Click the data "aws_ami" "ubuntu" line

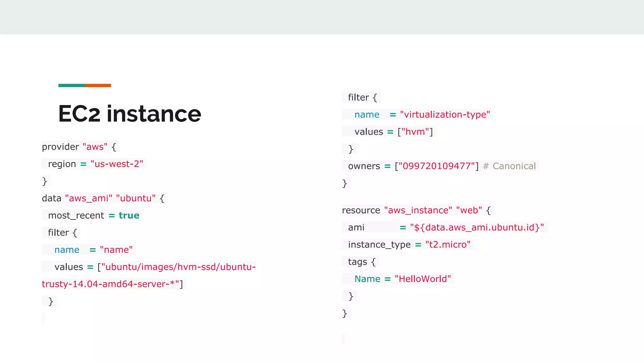[103, 198]
